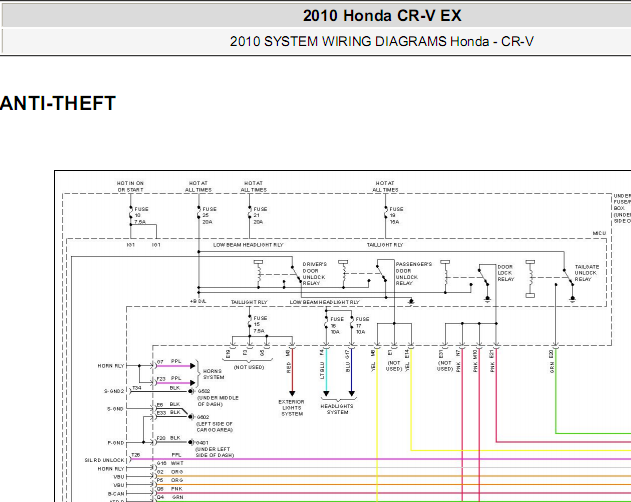Click the "2010 SYSTEM WIRING DIAGRAMS Honda - CR-V" subtitle

coord(381,41)
